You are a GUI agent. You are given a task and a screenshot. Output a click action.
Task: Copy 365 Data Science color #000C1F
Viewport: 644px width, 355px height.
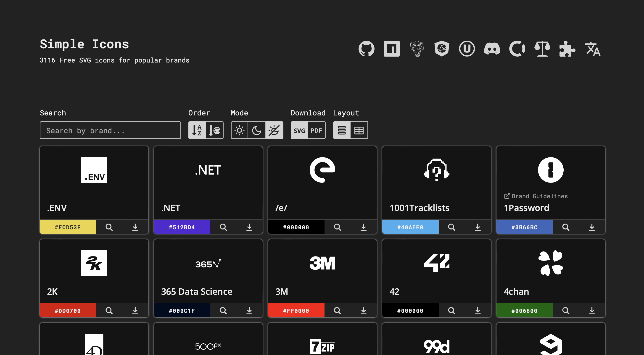point(182,310)
